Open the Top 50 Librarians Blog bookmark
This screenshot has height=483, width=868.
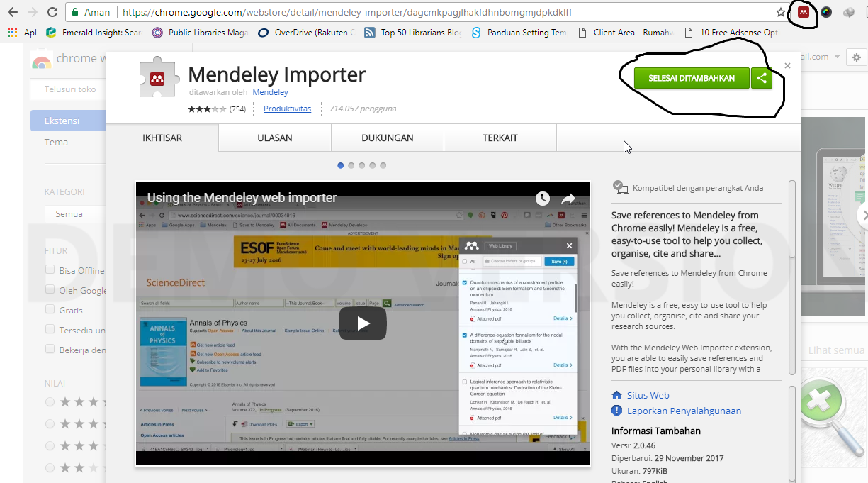click(413, 32)
